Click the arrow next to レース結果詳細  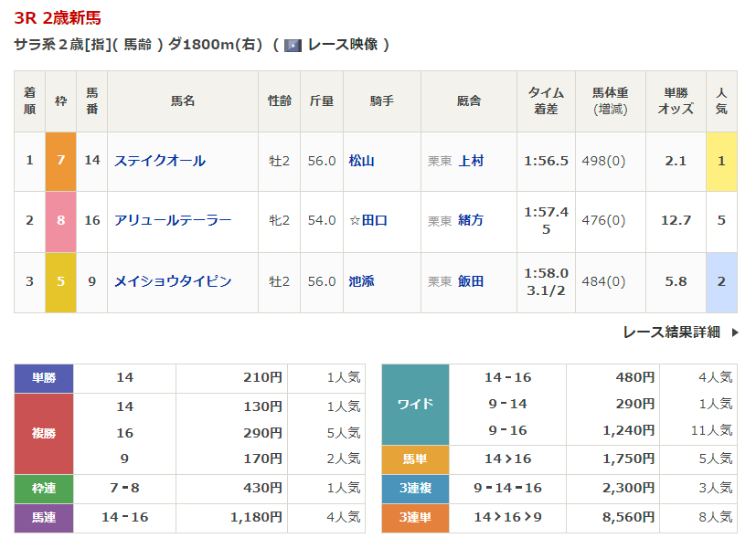pyautogui.click(x=734, y=332)
